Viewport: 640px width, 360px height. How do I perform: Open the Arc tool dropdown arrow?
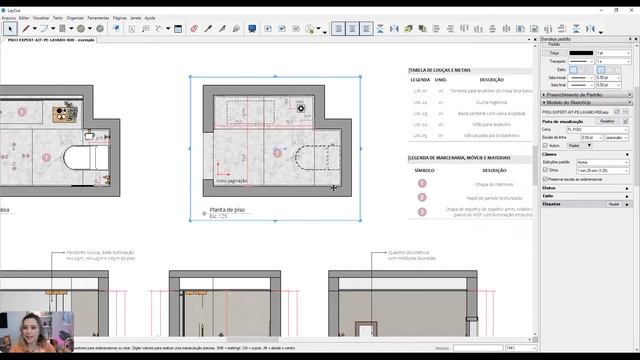pos(53,29)
